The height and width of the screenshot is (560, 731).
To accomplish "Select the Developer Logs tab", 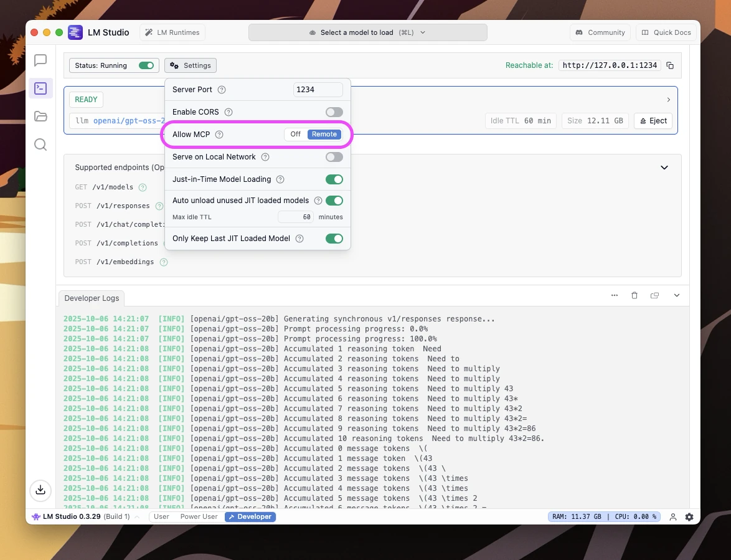I will point(92,298).
